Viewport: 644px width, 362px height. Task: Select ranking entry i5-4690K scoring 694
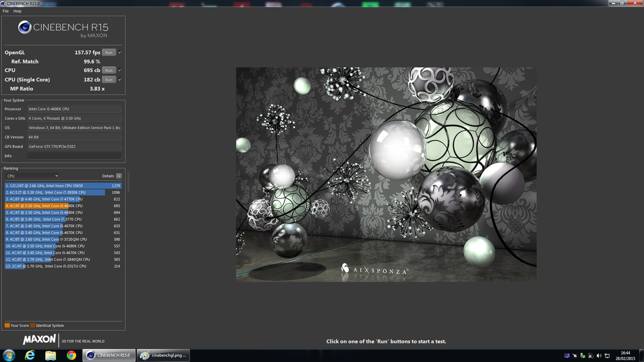(63, 212)
